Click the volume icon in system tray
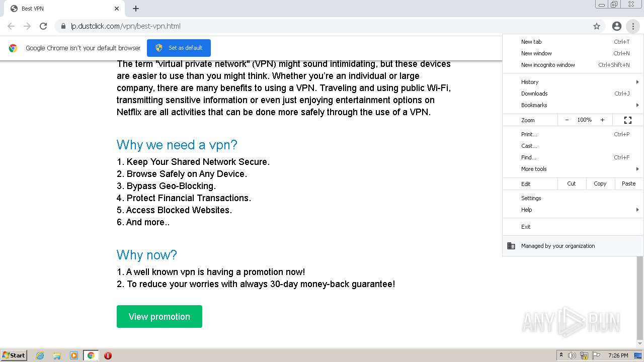This screenshot has height=362, width=644. (572, 355)
